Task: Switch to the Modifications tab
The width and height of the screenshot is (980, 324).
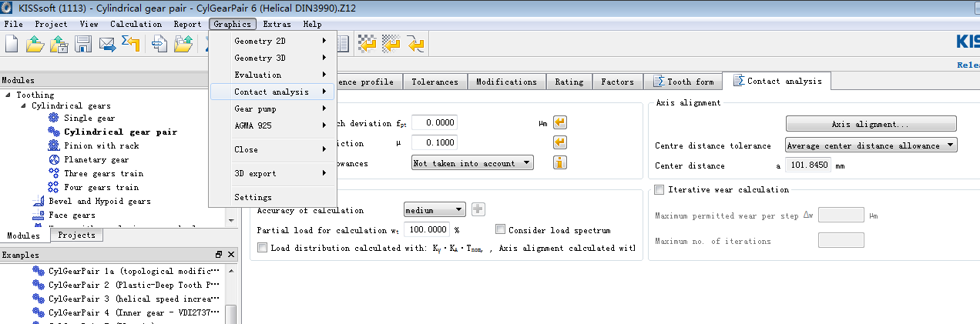Action: point(506,82)
